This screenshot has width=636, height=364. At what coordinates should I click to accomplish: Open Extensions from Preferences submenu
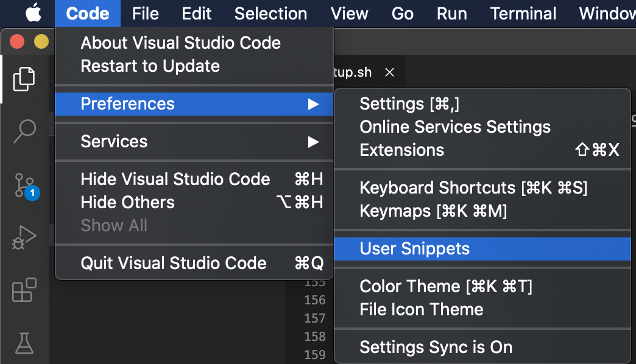tap(402, 150)
